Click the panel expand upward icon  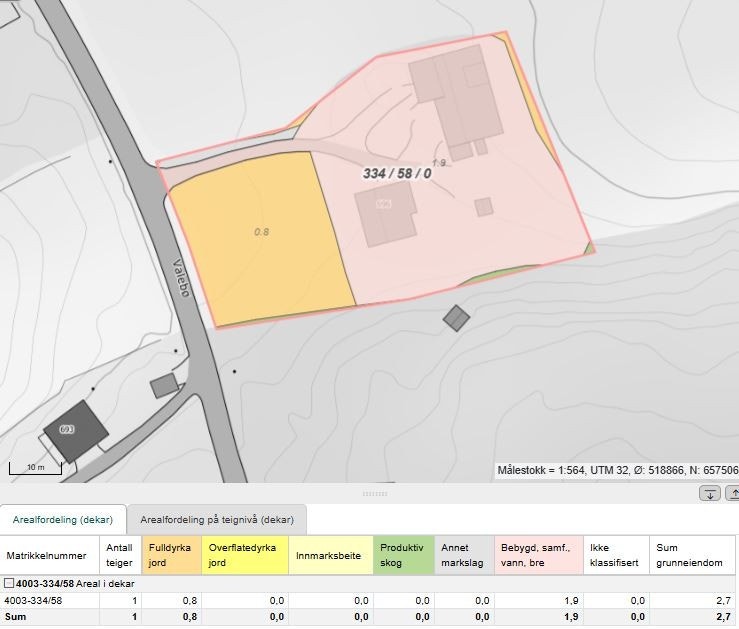pos(733,493)
